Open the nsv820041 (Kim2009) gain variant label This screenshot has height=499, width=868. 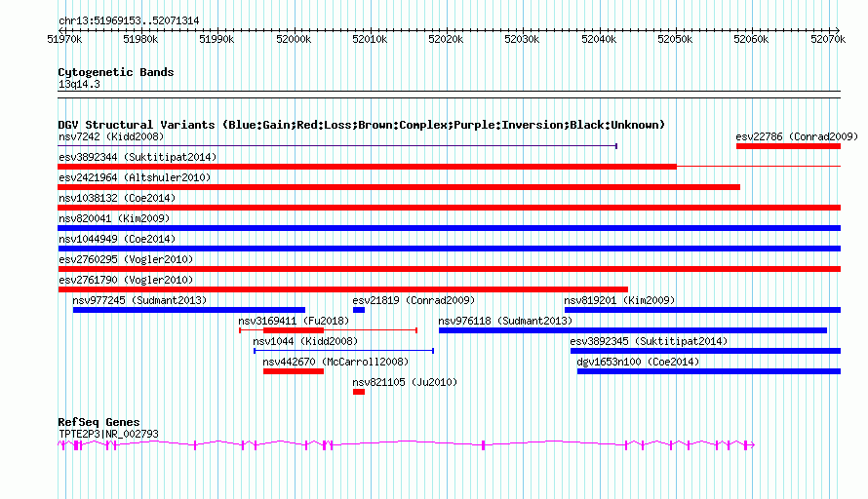pos(114,218)
